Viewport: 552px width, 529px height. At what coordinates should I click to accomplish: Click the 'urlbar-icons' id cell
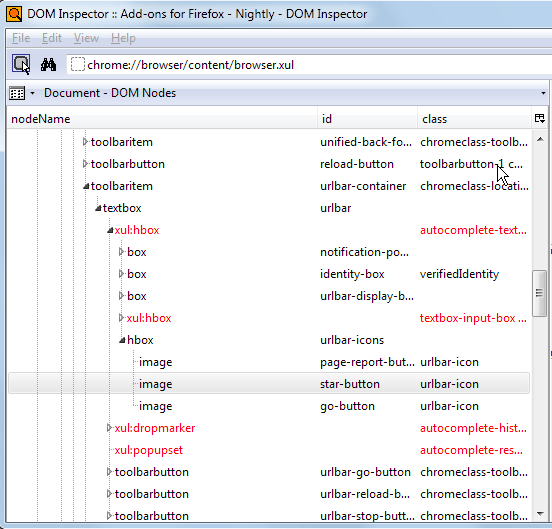(x=352, y=340)
